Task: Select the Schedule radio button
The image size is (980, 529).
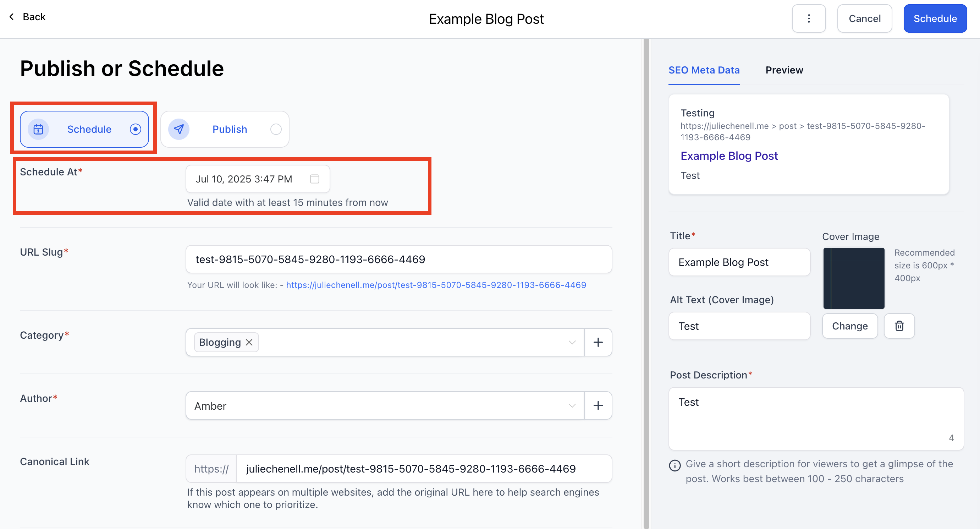Action: tap(136, 129)
